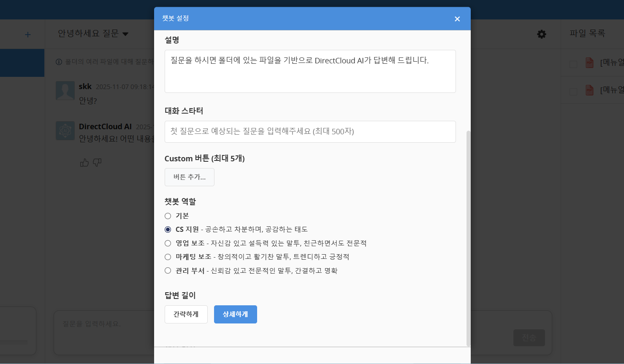Viewport: 624px width, 364px height.
Task: Check the first file's checkbox
Action: 573,64
